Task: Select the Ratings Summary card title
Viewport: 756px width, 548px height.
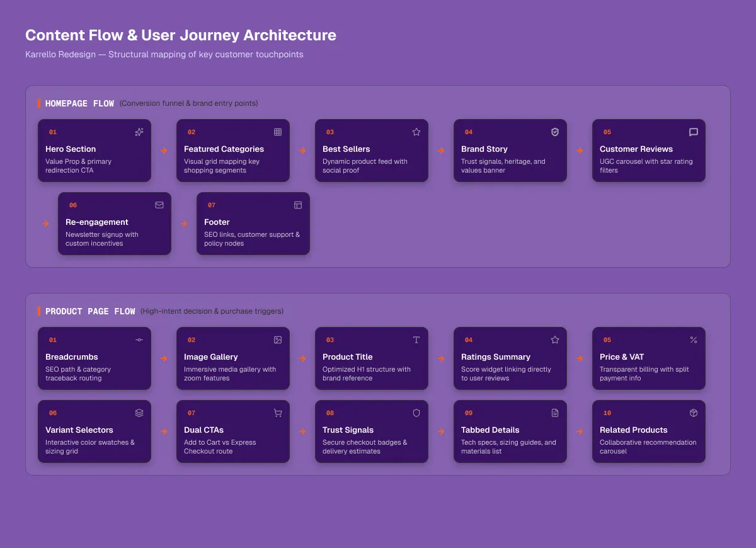Action: point(496,357)
